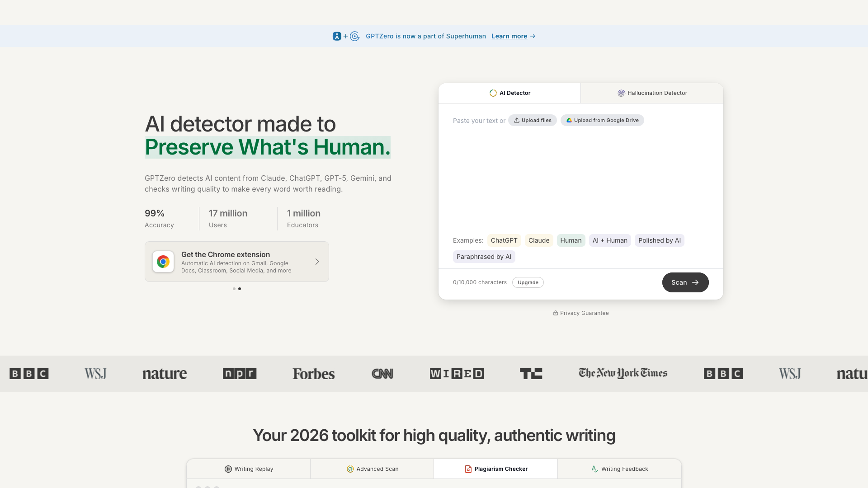Image resolution: width=868 pixels, height=488 pixels.
Task: Open the Learn more link
Action: pos(509,36)
